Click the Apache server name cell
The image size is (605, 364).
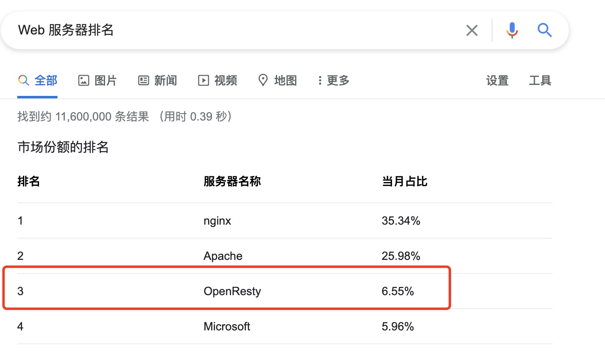pyautogui.click(x=223, y=256)
